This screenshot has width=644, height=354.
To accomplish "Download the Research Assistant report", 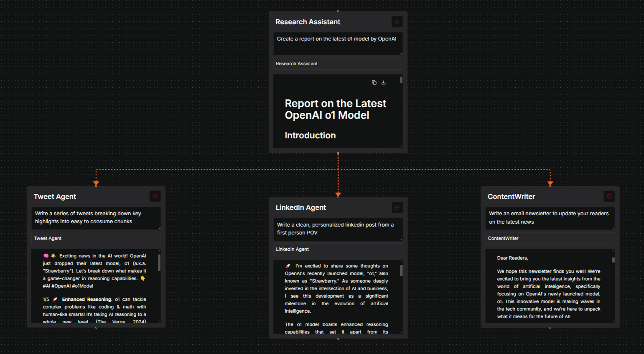I will click(x=383, y=83).
